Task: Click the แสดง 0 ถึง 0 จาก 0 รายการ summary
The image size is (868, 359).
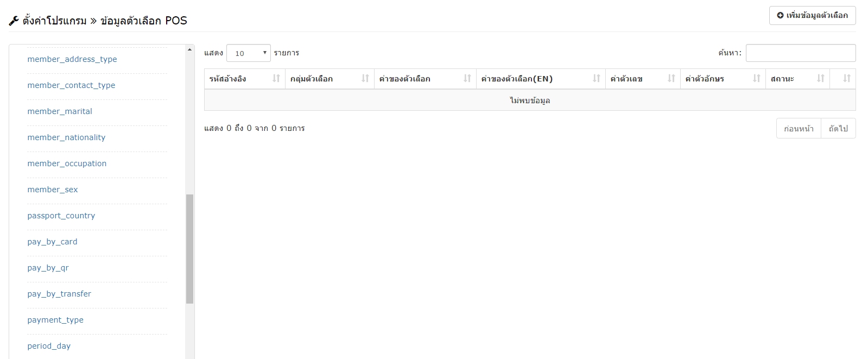Action: click(x=255, y=128)
